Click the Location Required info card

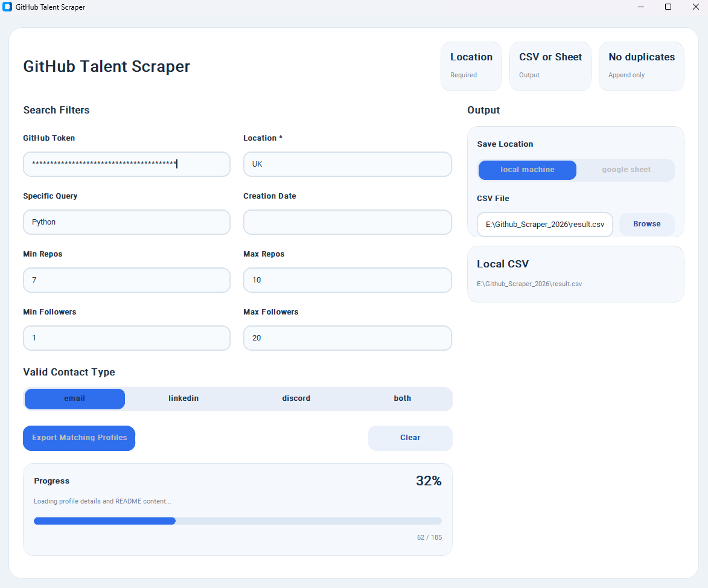click(471, 66)
